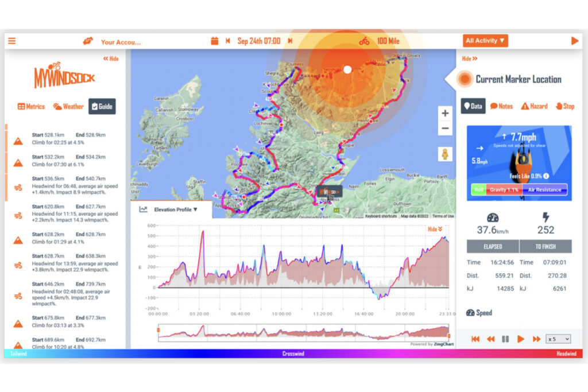This screenshot has height=392, width=588.
Task: Hide the left sidebar panel
Action: [111, 59]
